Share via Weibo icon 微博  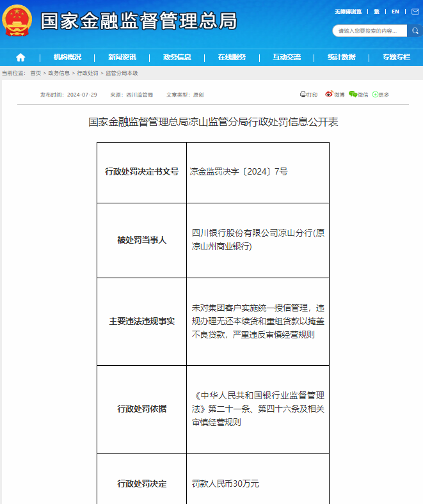pyautogui.click(x=335, y=95)
